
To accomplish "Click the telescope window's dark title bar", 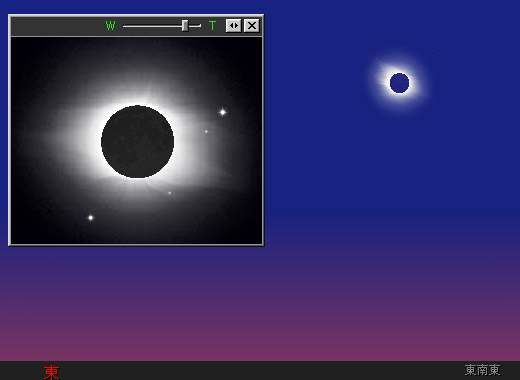I will pyautogui.click(x=57, y=26).
